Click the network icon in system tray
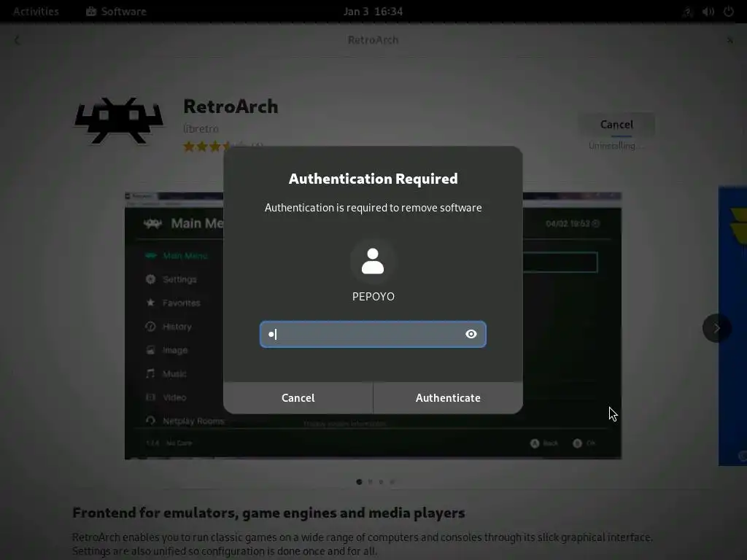 click(687, 12)
